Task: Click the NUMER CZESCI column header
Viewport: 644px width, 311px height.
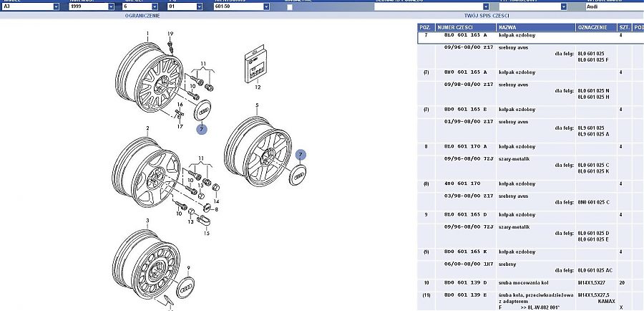Action: pyautogui.click(x=466, y=27)
